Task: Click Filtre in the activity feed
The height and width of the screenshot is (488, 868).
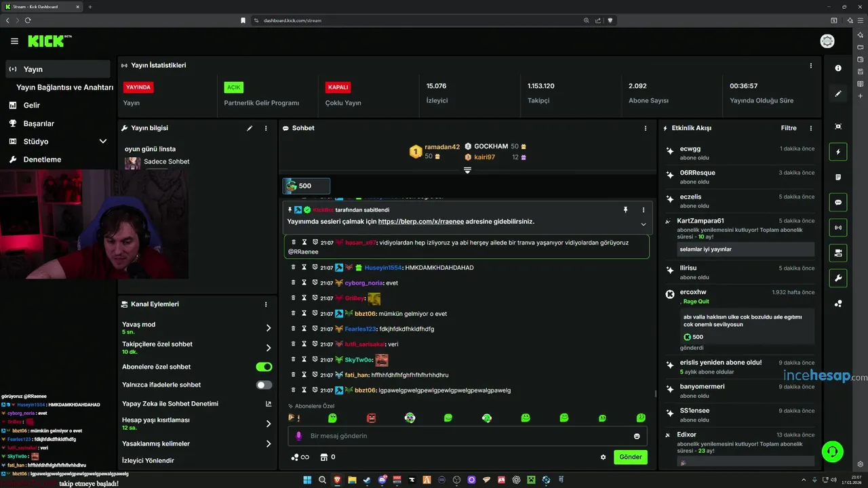Action: coord(789,128)
